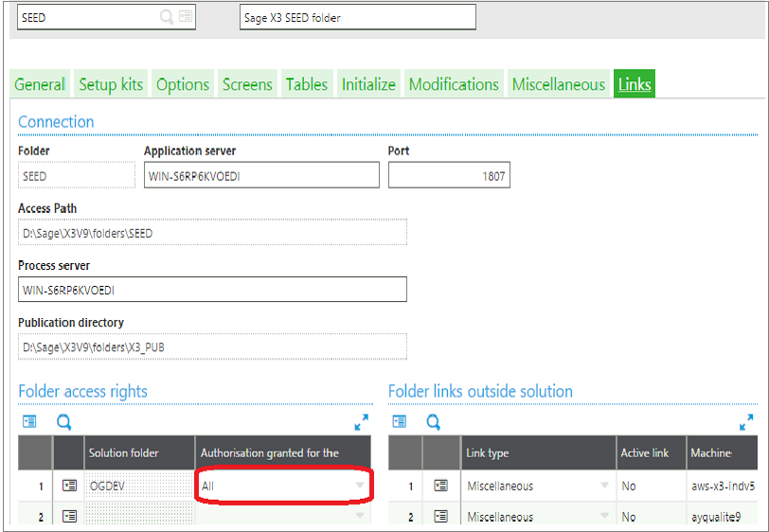This screenshot has width=769, height=532.
Task: Search within Folder access rights grid
Action: tap(63, 421)
